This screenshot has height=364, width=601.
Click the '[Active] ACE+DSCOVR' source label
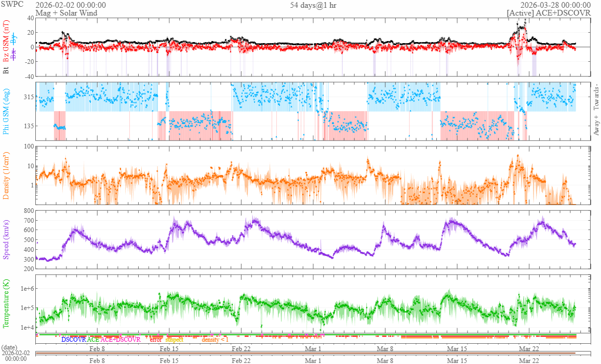point(549,12)
